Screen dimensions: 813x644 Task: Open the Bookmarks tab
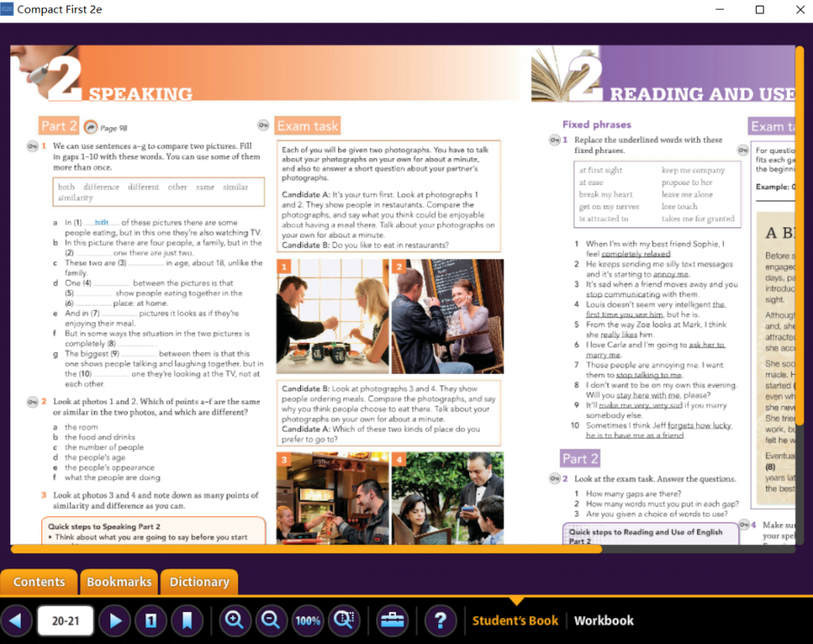click(119, 582)
